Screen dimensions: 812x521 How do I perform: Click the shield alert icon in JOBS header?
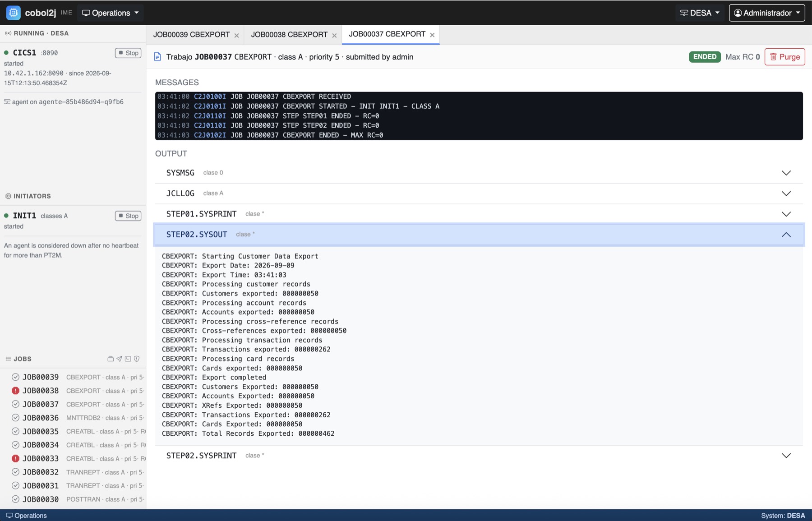[137, 359]
